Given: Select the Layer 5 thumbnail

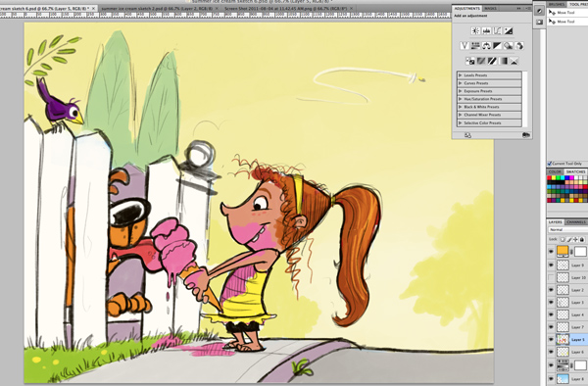Looking at the screenshot, I should point(563,340).
